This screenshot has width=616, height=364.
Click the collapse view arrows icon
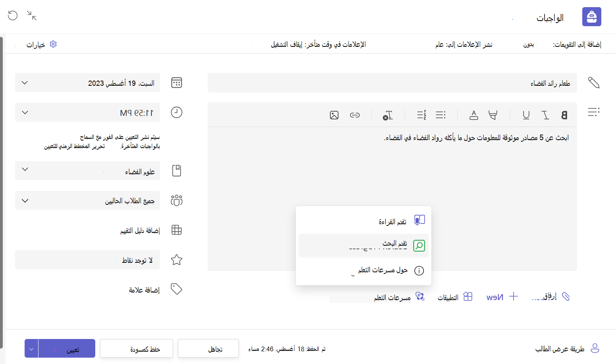[x=32, y=15]
